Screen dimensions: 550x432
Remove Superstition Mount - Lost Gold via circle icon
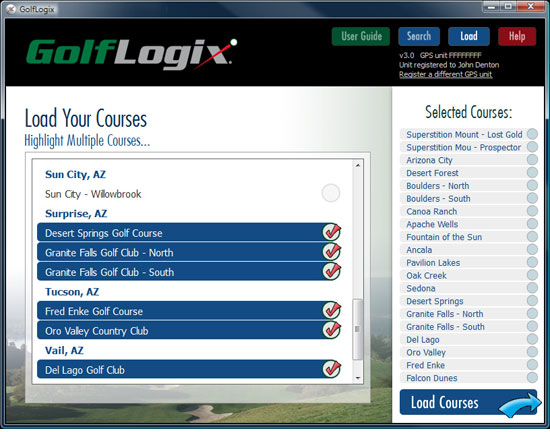point(532,134)
